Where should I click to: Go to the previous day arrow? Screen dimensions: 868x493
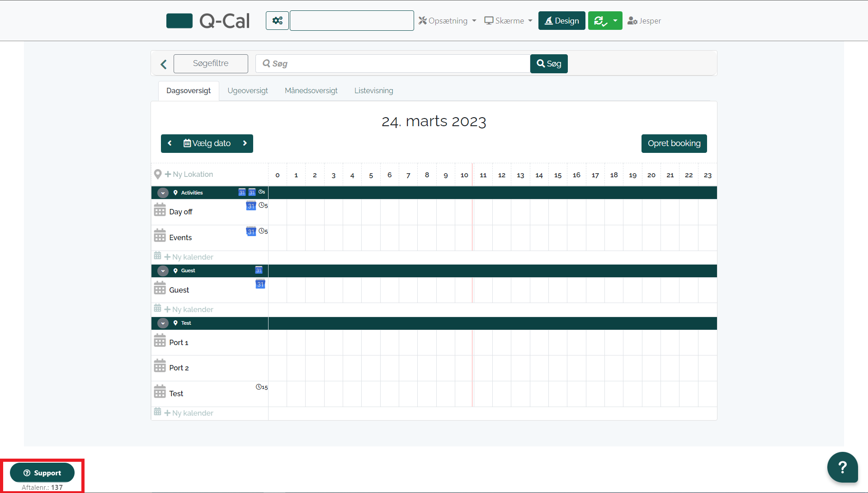click(170, 143)
